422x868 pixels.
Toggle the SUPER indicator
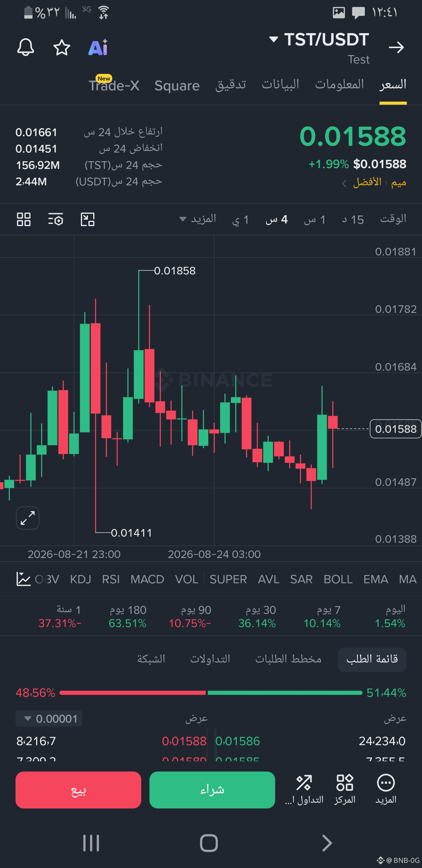point(228,579)
